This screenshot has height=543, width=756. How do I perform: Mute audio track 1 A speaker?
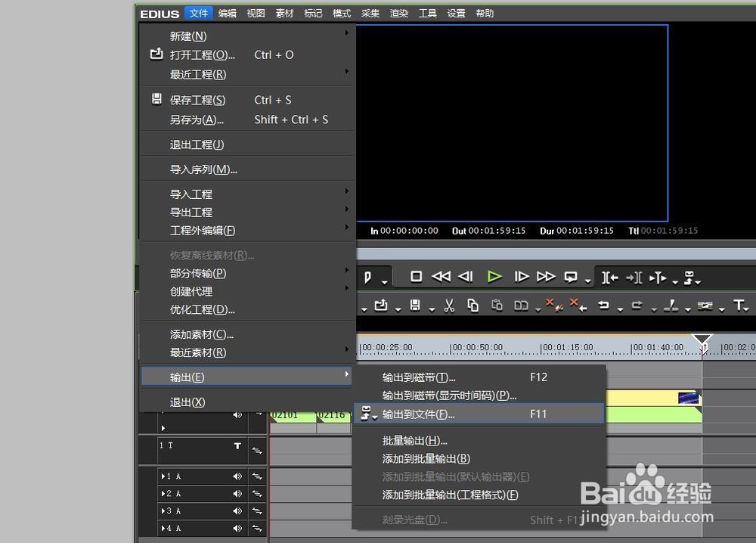(237, 476)
